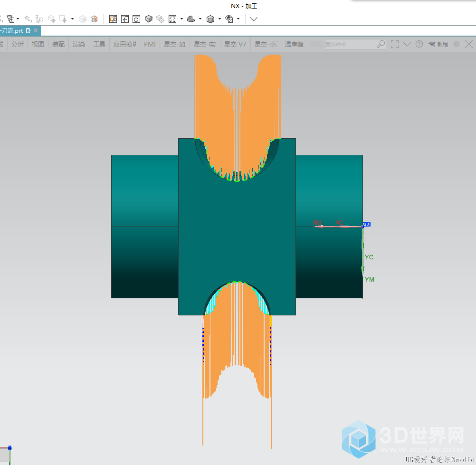476x465 pixels.
Task: Close the 刀流.prt document tab
Action: 36,30
